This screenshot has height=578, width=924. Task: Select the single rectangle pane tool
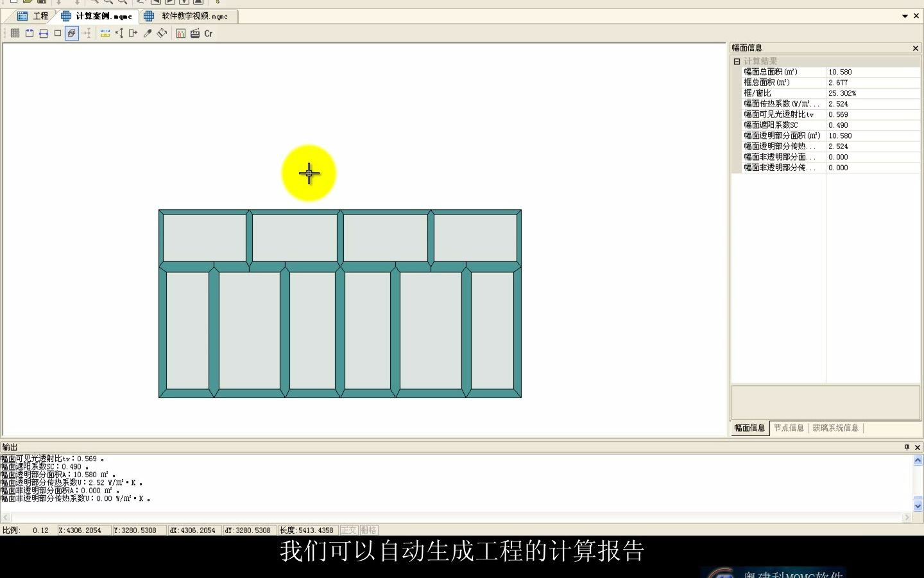(58, 33)
